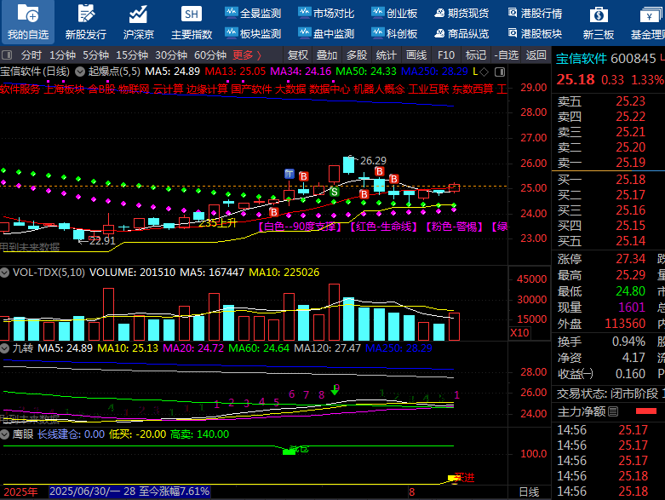
Task: Click the 宝信软件 stock name header
Action: [x=581, y=59]
